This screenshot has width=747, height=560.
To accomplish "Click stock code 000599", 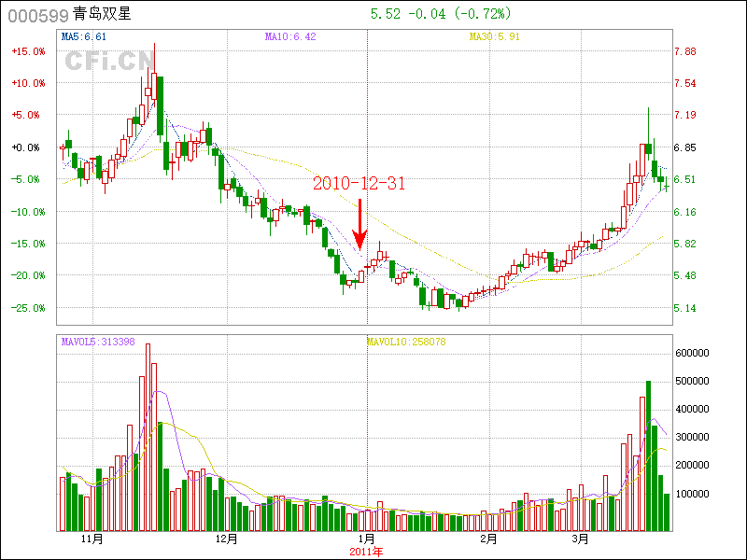I will pos(38,15).
